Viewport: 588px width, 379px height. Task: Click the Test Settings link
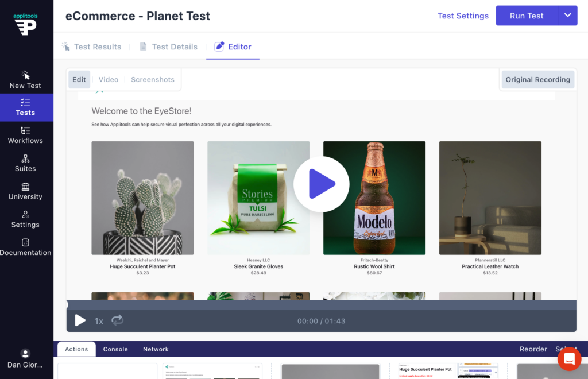tap(463, 16)
